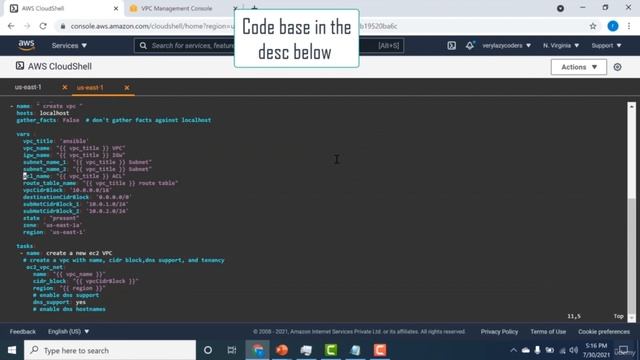Click the browser forward arrow
This screenshot has height=360, width=640.
click(27, 26)
